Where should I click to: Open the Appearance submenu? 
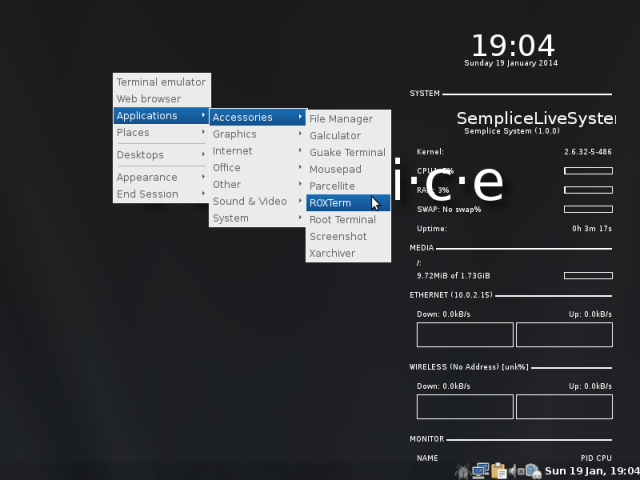point(162,178)
